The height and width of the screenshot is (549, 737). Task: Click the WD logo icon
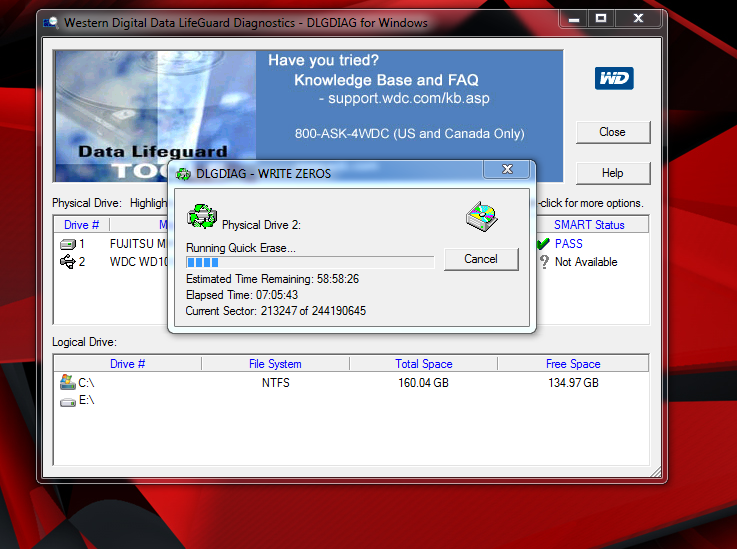click(x=614, y=78)
